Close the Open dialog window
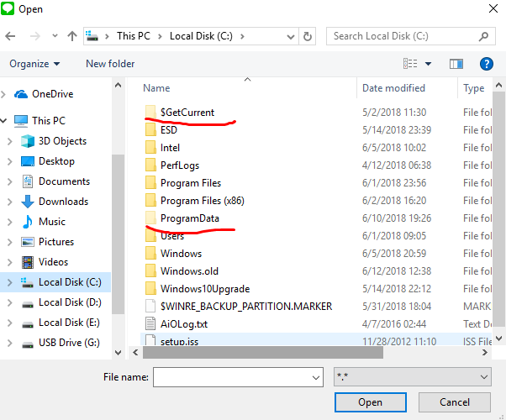506x420 pixels. [493, 8]
